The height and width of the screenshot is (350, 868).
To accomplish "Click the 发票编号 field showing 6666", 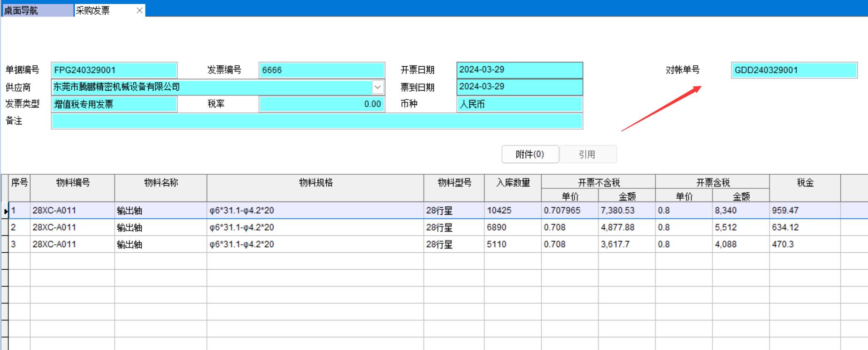I will point(322,70).
